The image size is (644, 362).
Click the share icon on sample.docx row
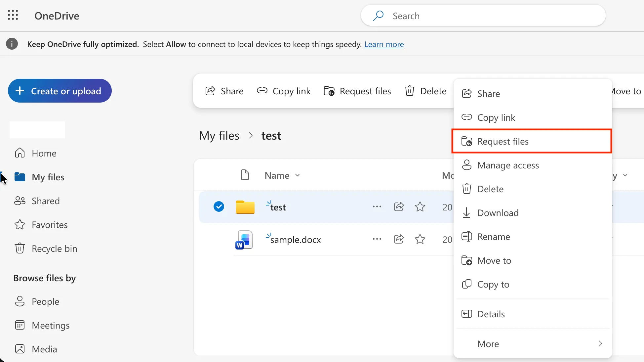coord(399,239)
